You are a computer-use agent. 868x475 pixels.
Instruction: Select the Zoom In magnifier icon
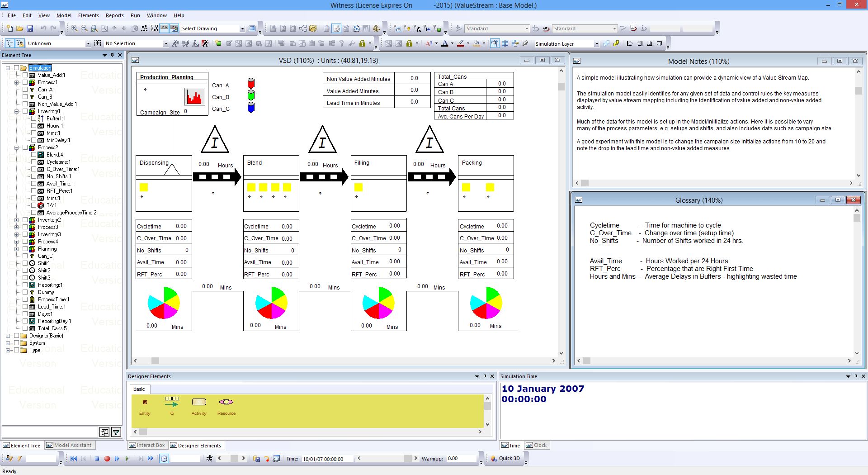(74, 28)
